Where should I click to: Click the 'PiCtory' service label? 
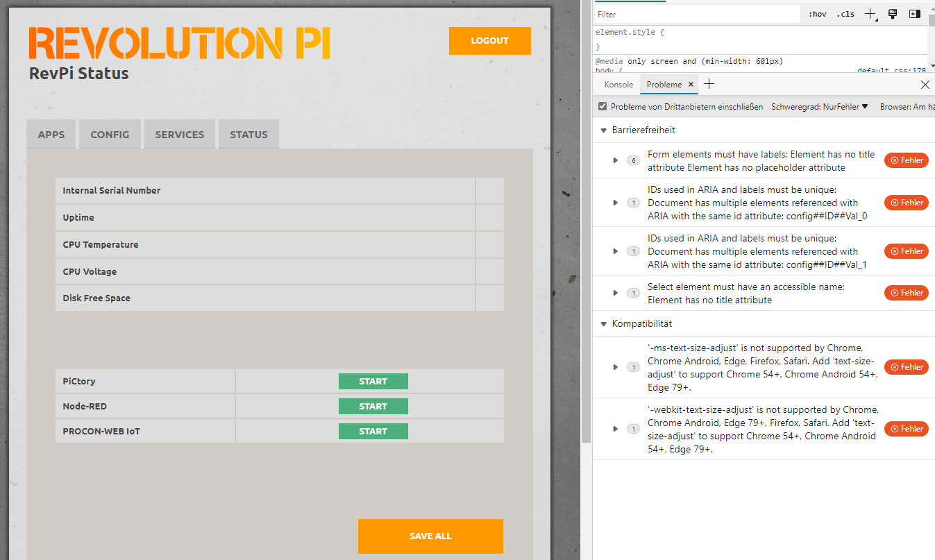(x=79, y=382)
